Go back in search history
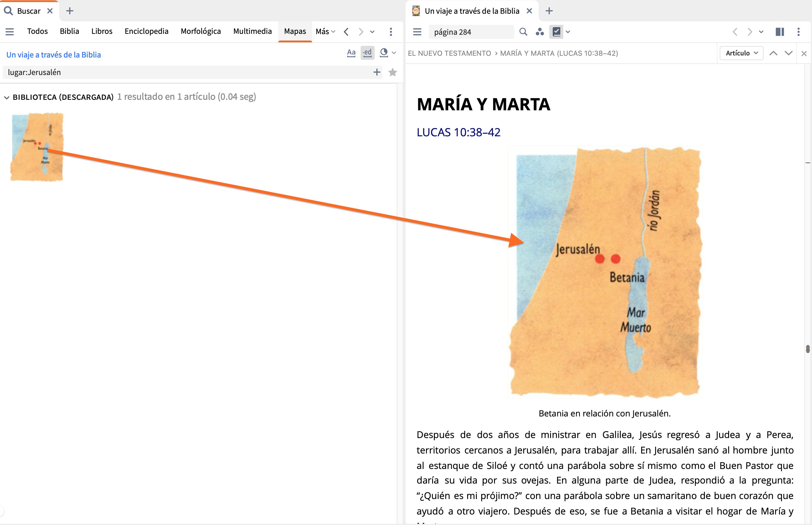This screenshot has height=525, width=812. tap(346, 32)
